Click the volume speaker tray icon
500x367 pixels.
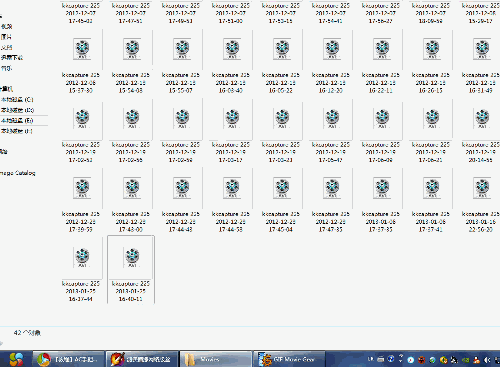[487, 360]
